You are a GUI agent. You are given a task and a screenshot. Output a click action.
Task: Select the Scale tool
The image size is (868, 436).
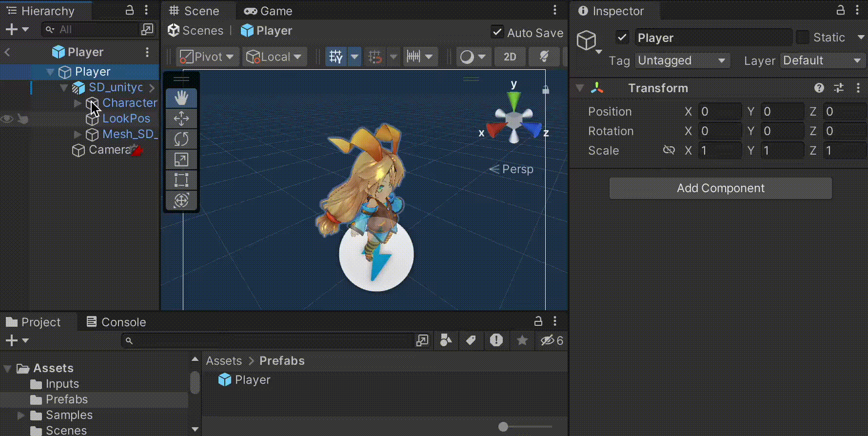click(181, 159)
